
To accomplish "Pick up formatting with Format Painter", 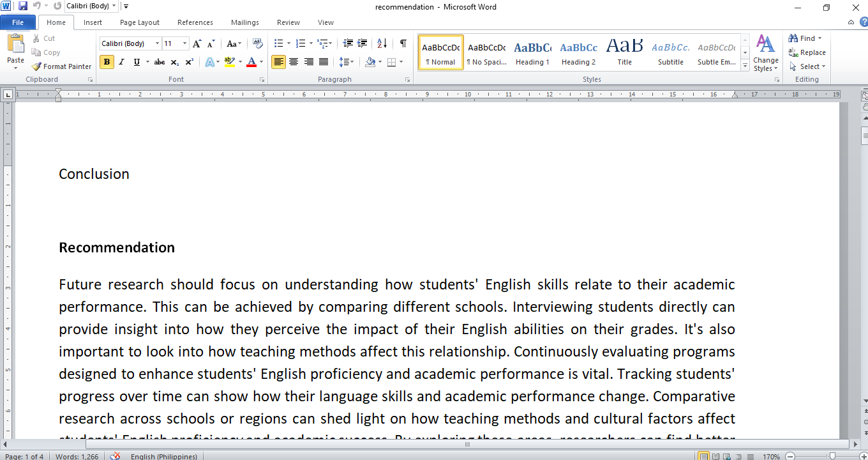I will 61,66.
